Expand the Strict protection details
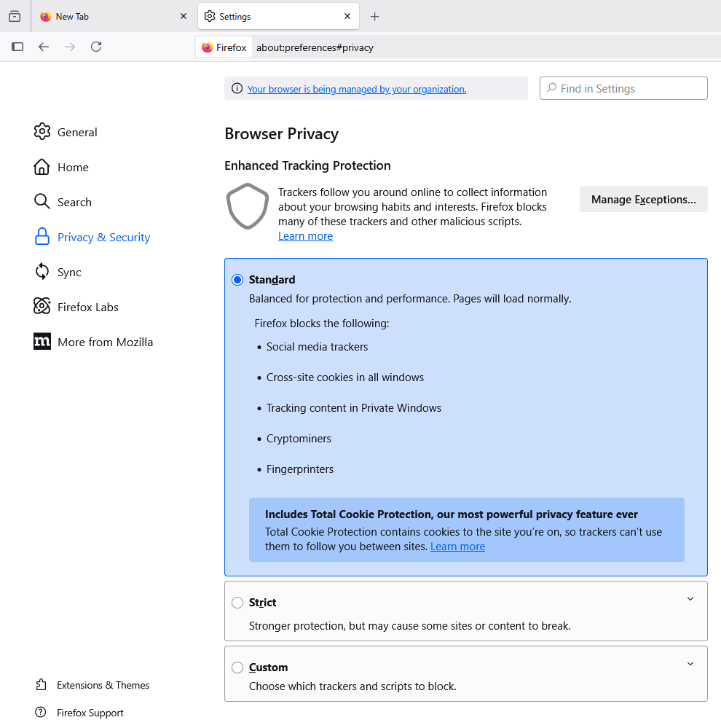 pos(690,598)
